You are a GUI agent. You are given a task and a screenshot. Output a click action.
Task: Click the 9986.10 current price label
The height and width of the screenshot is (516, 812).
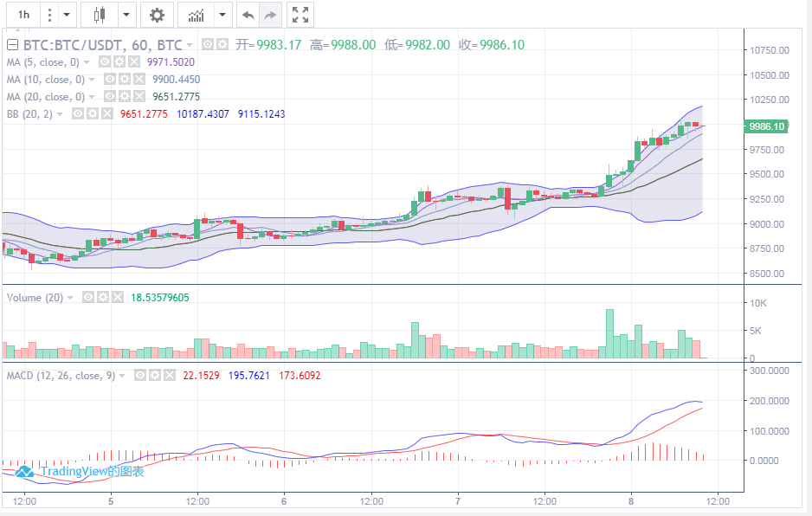point(766,126)
